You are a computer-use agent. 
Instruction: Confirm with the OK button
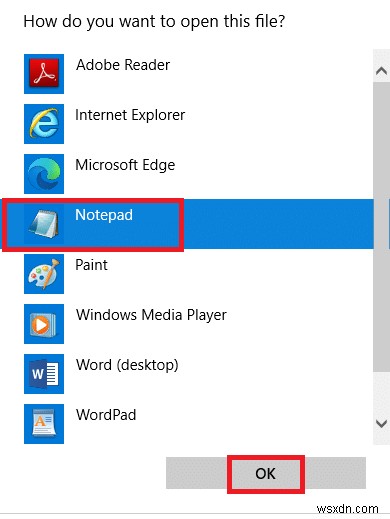(x=266, y=473)
